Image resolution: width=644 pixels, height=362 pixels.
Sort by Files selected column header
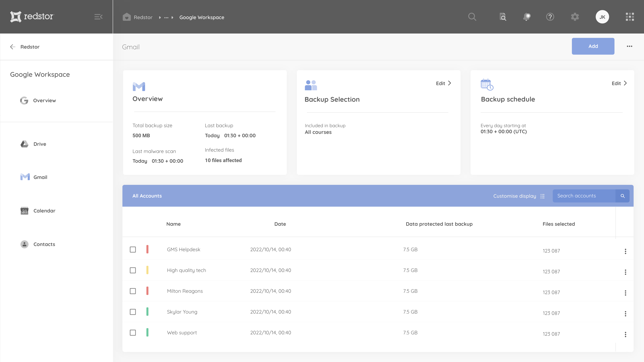(x=558, y=224)
